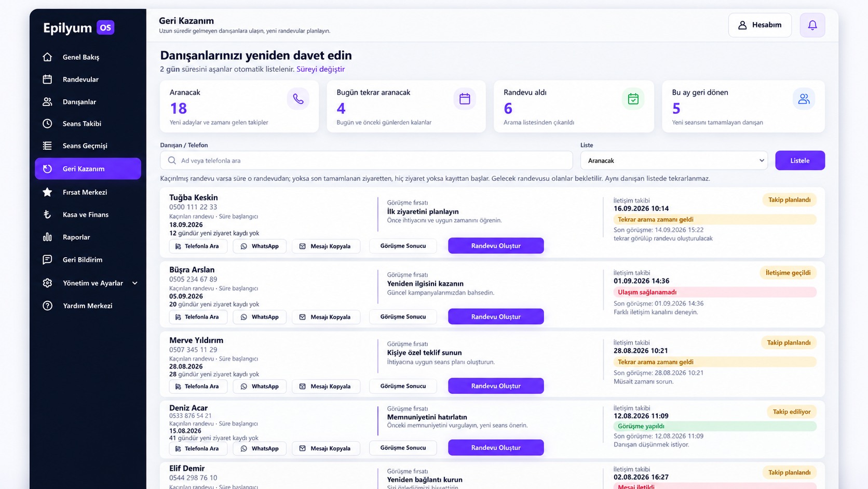868x489 pixels.
Task: Open the notifications bell icon
Action: (x=812, y=25)
